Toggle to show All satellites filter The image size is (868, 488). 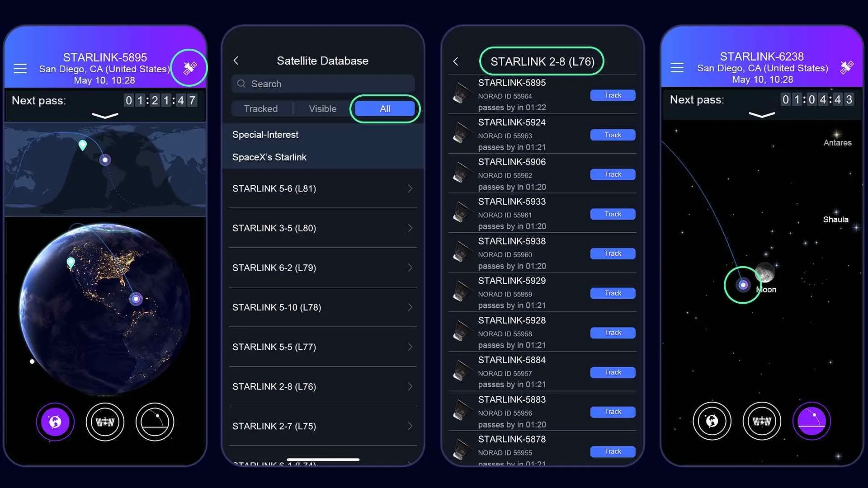coord(385,108)
